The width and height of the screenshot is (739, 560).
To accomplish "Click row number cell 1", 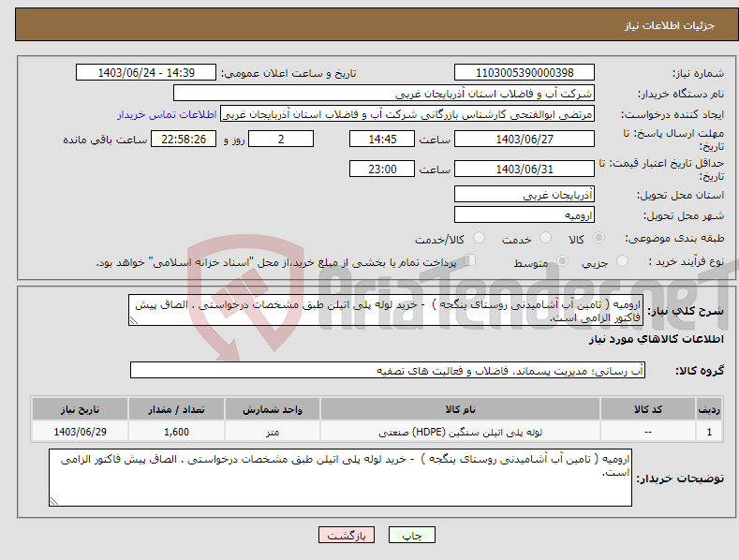I will tap(709, 432).
